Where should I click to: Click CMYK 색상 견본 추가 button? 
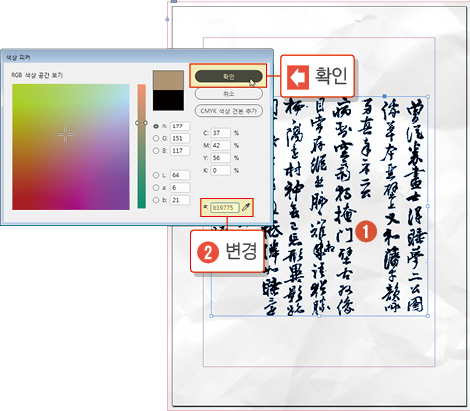click(228, 111)
